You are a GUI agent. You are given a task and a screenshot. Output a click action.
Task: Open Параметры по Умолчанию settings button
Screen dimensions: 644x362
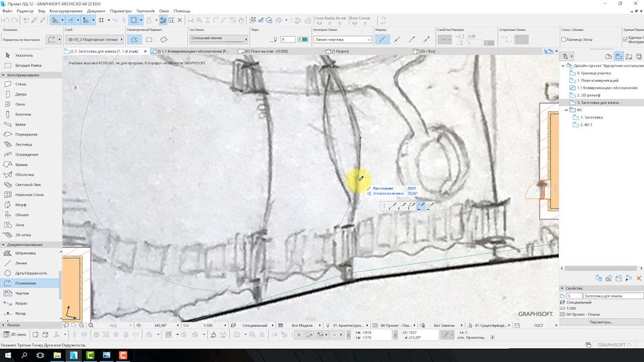click(x=53, y=40)
